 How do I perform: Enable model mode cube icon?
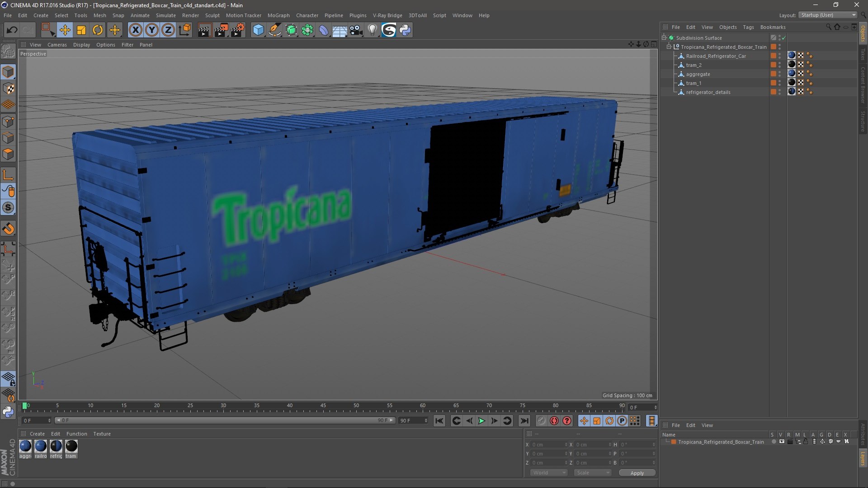[x=8, y=72]
